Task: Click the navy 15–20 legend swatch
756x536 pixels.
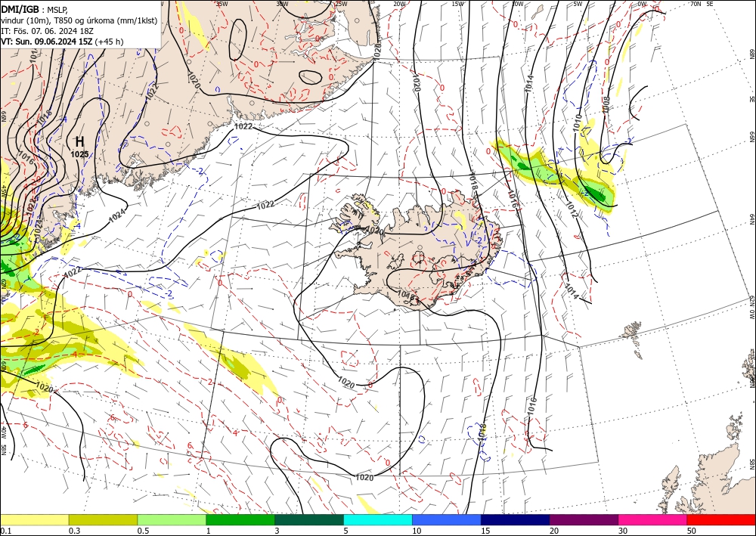Action: pyautogui.click(x=516, y=519)
